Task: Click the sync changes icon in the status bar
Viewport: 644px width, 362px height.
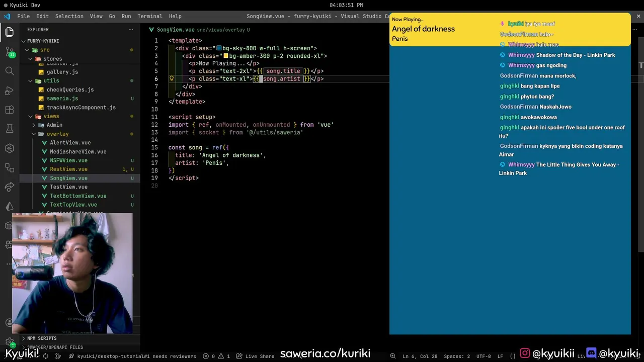Action: tap(45, 356)
